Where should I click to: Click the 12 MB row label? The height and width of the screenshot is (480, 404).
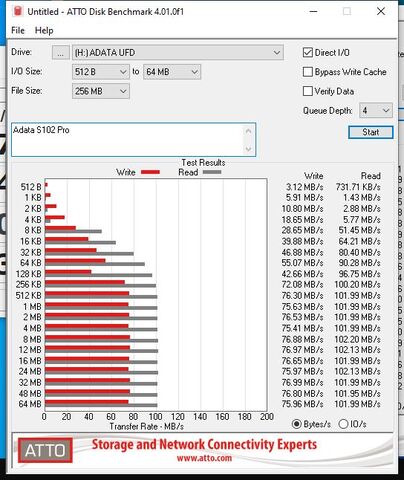(30, 350)
